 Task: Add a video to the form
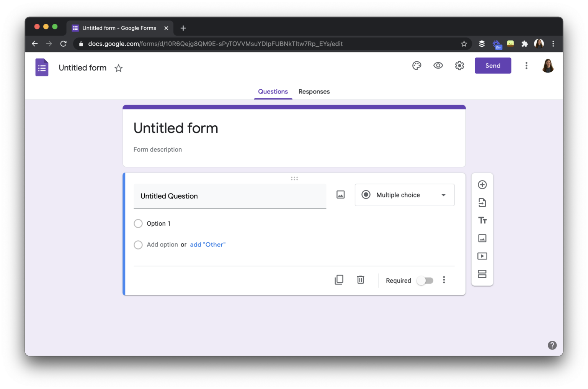[x=482, y=256]
